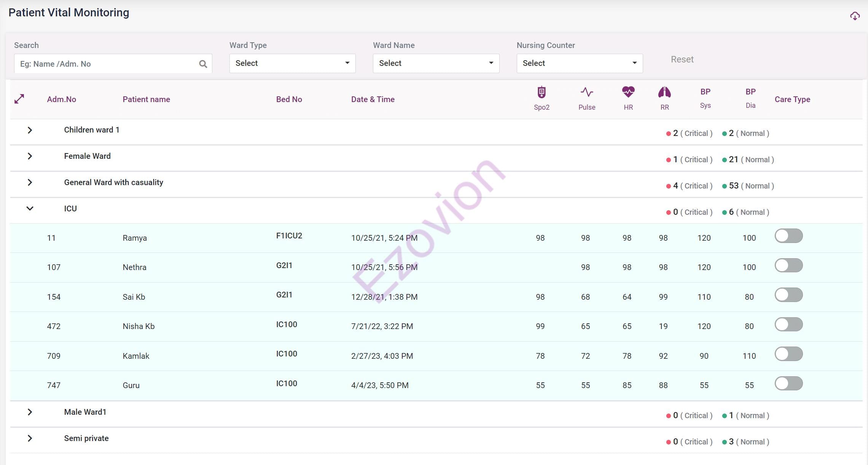Click the Pulse waveform icon

tap(586, 92)
